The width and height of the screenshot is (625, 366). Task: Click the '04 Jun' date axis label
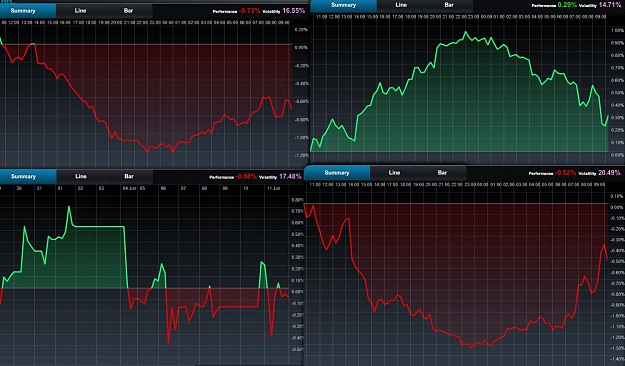tap(130, 188)
